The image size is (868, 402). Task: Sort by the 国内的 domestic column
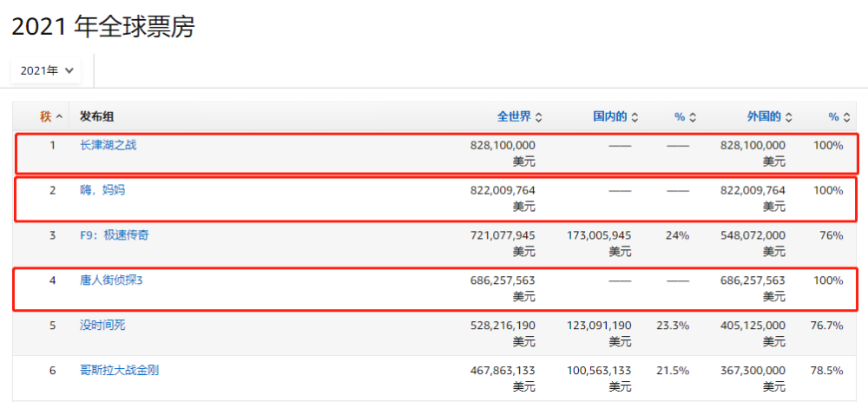[615, 117]
